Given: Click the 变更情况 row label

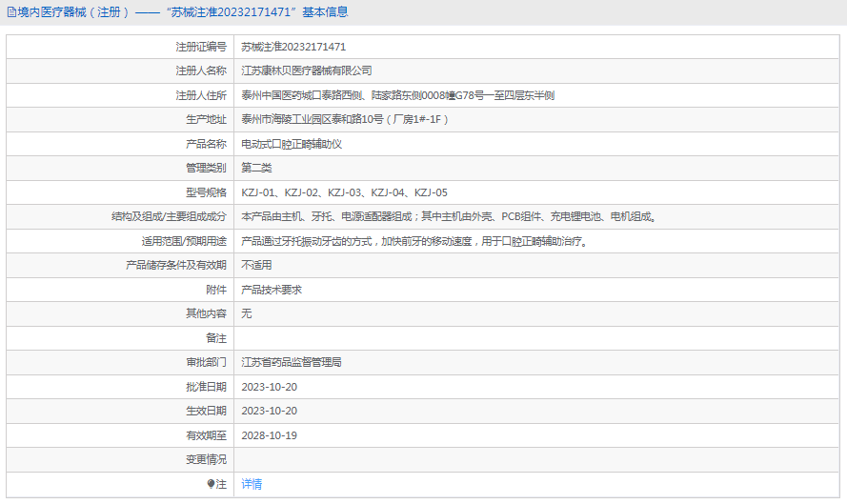Looking at the screenshot, I should coord(207,460).
